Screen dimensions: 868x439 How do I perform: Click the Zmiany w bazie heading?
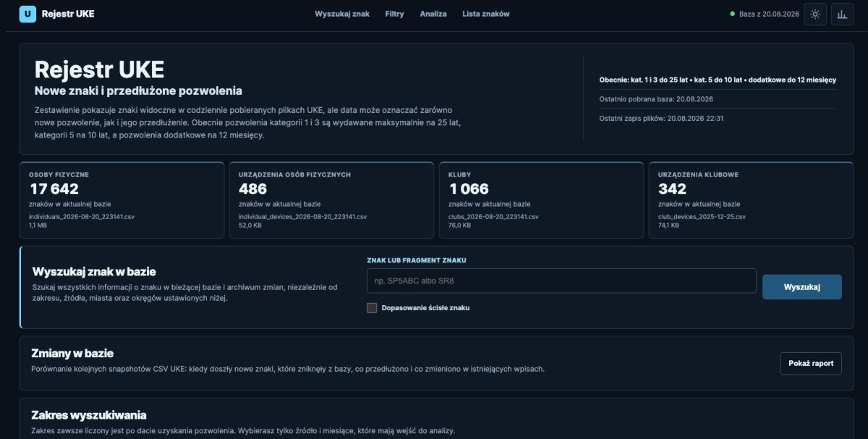coord(72,353)
